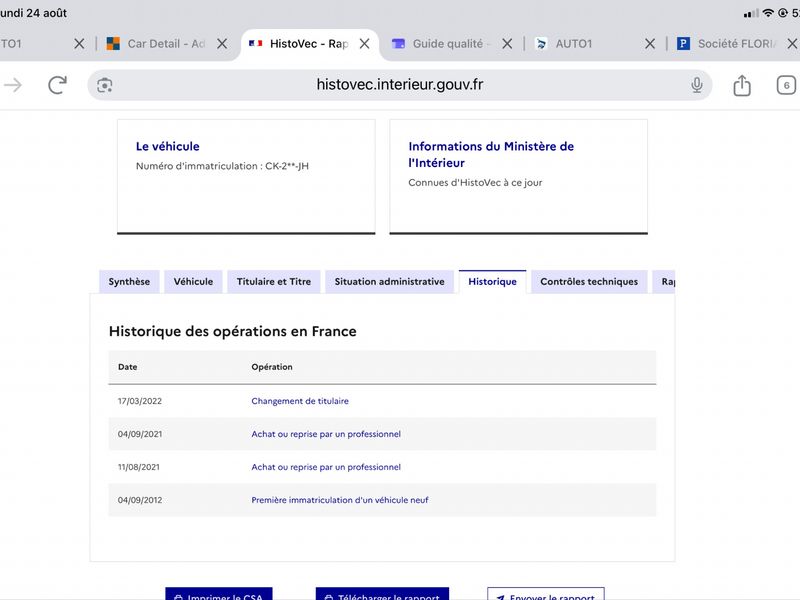Viewport: 800px width, 600px height.
Task: Reload the HistoVec page
Action: pyautogui.click(x=58, y=85)
